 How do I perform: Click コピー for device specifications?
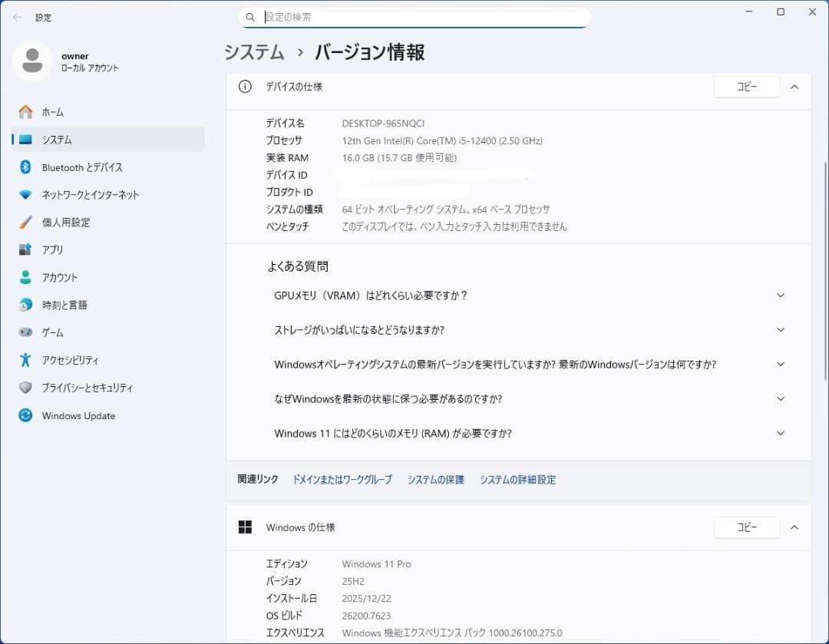click(746, 87)
